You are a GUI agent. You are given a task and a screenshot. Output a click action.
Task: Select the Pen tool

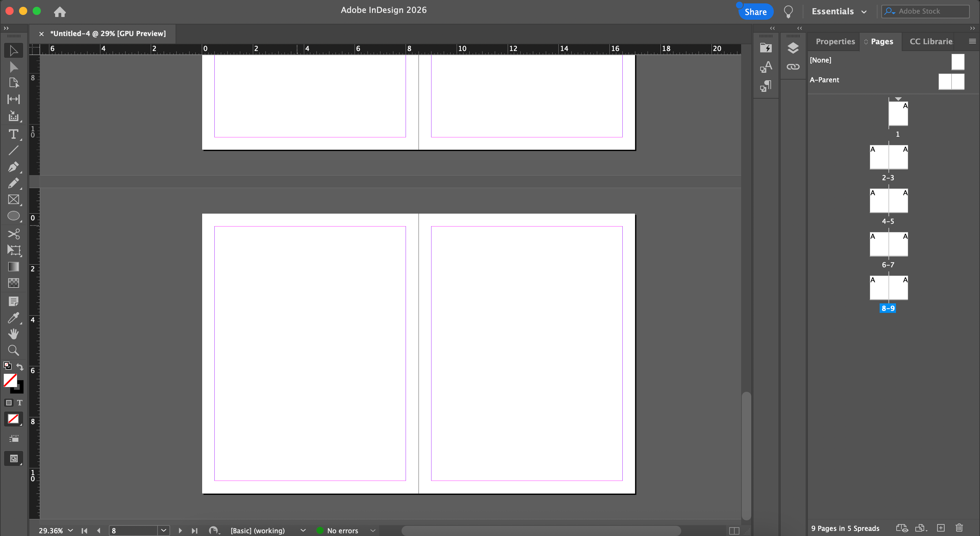(13, 167)
